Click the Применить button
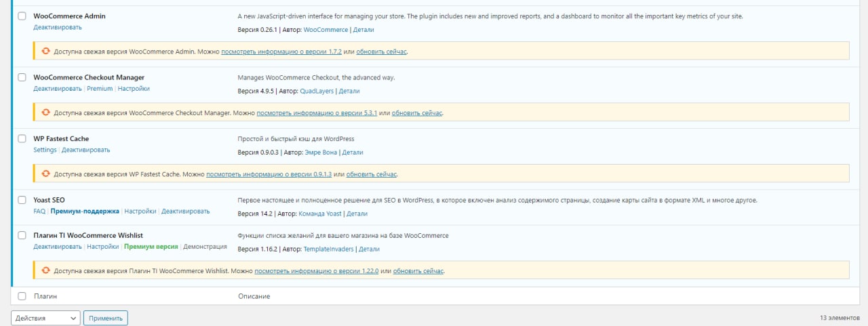Screen dimensions: 868x326 tap(105, 318)
